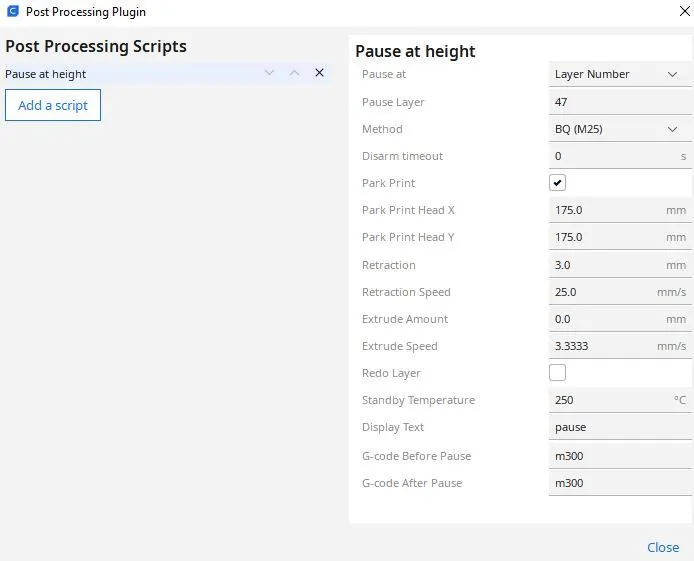Click the Display Text input
The height and width of the screenshot is (561, 694).
click(x=620, y=427)
